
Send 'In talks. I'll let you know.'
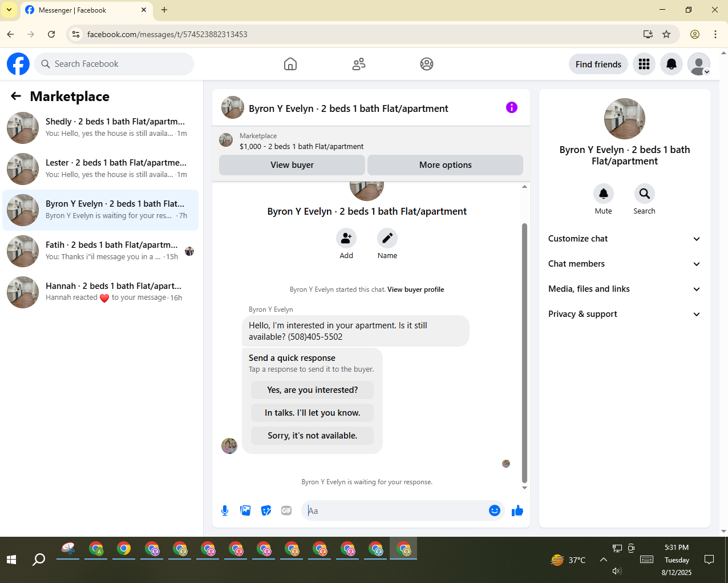(313, 413)
